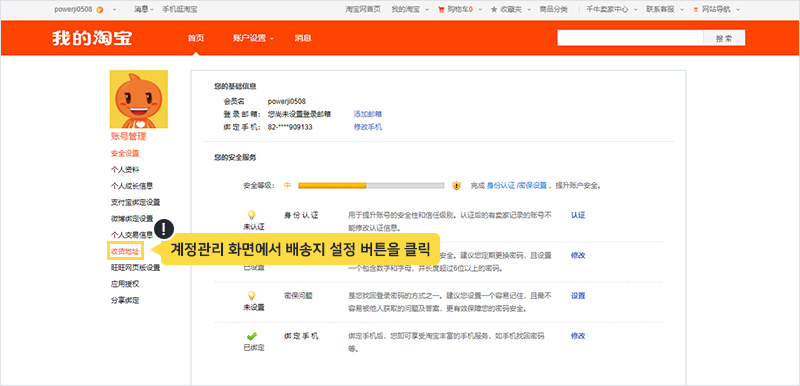This screenshot has width=800, height=386.
Task: Click the 身份认证 link beside the security bar
Action: [501, 186]
